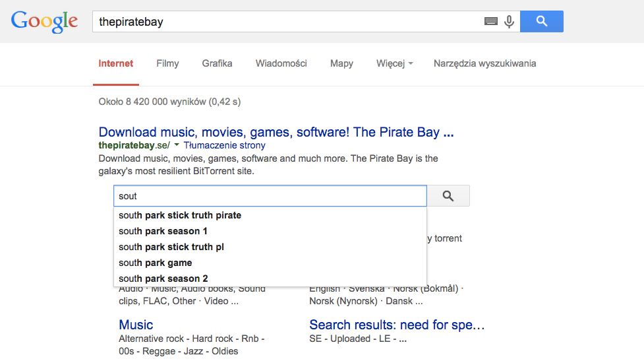Select the Internet tab
Image resolution: width=644 pixels, height=361 pixels.
pos(116,63)
